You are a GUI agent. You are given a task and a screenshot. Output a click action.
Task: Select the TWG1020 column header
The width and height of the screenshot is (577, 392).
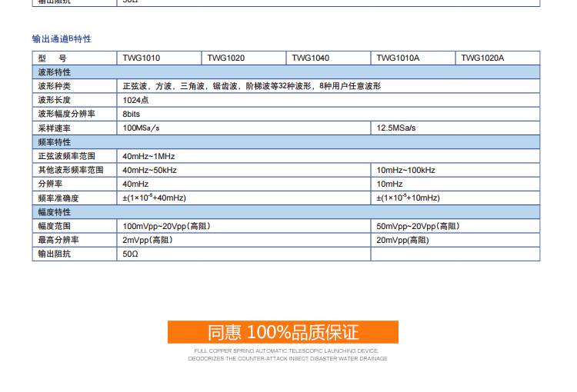[226, 58]
